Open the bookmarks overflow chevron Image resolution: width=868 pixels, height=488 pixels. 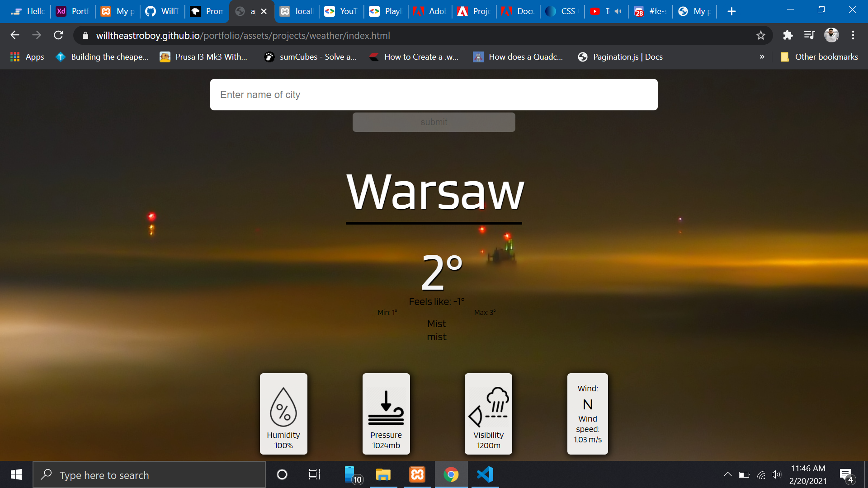(763, 56)
